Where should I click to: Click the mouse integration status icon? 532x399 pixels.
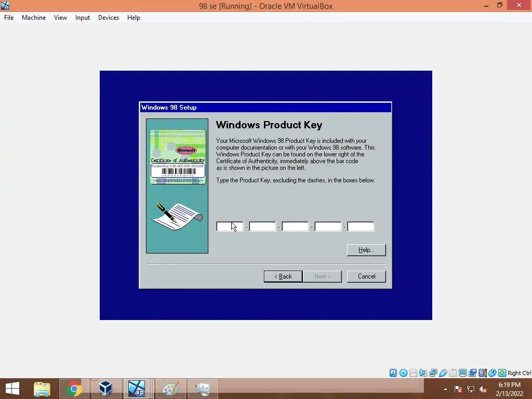(x=493, y=373)
